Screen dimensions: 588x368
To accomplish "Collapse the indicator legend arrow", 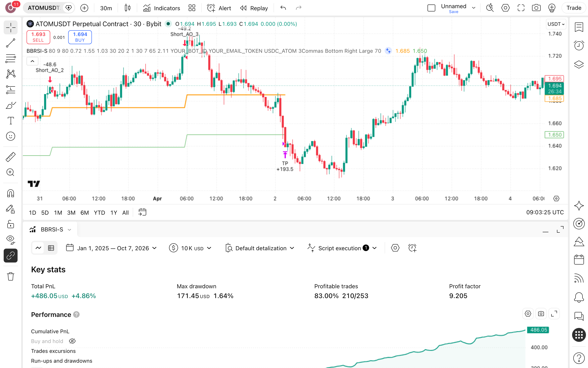I will [32, 61].
